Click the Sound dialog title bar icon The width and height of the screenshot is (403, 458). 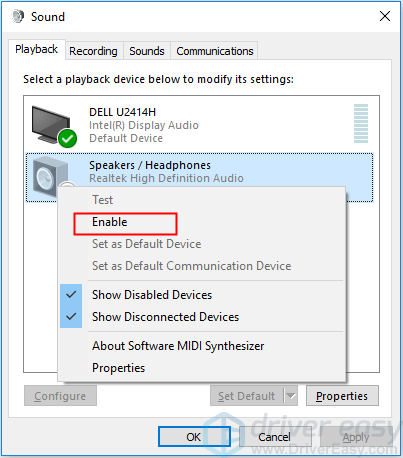(18, 16)
